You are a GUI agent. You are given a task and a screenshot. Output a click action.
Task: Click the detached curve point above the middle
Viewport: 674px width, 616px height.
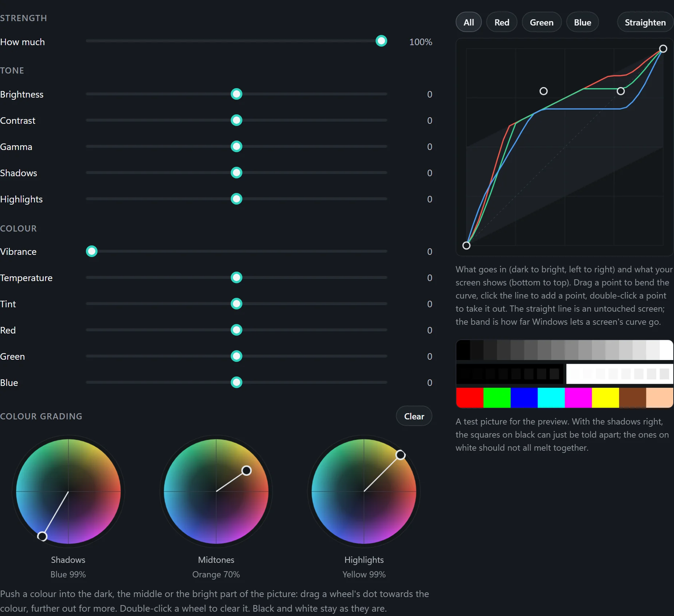(543, 91)
